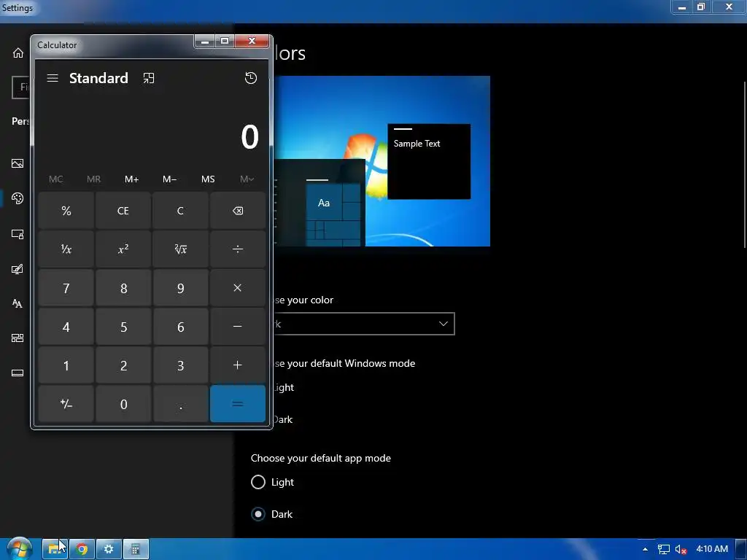Click digit 9 on Calculator keypad

pos(180,287)
